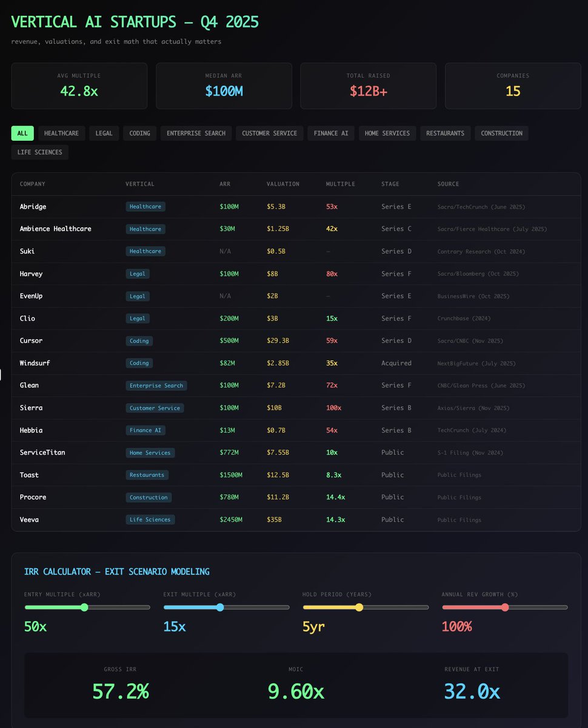The width and height of the screenshot is (588, 728).
Task: Click Life Sciences tag in Veeva row
Action: click(150, 520)
